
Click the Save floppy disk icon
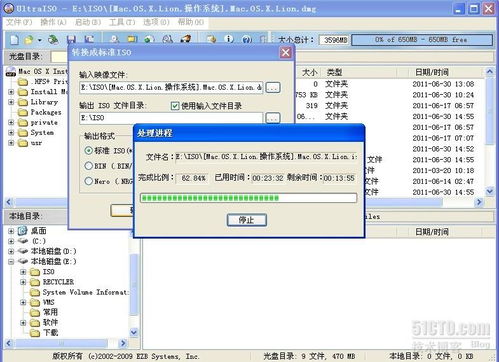(x=71, y=40)
